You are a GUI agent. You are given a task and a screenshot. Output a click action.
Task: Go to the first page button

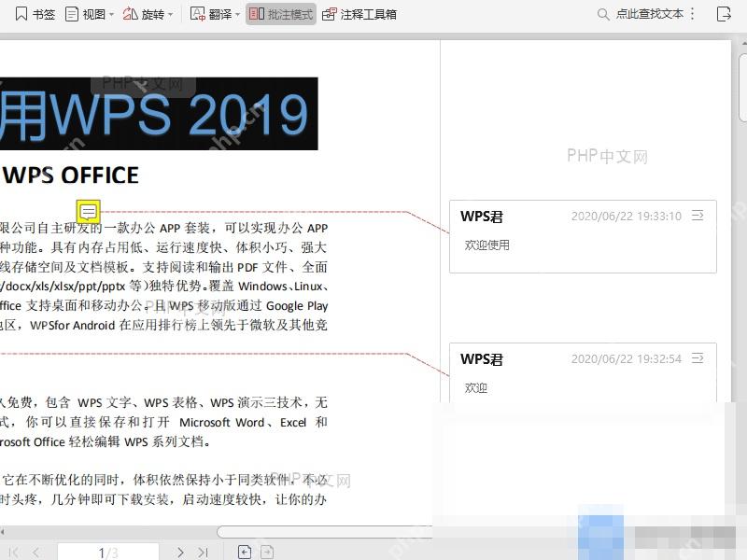pyautogui.click(x=14, y=553)
